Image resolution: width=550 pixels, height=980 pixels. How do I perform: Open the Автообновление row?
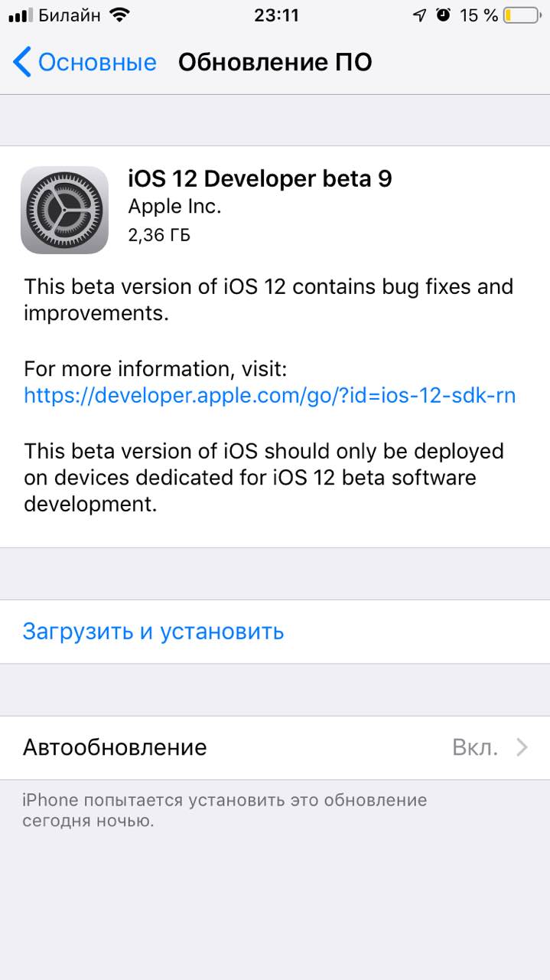(x=275, y=747)
